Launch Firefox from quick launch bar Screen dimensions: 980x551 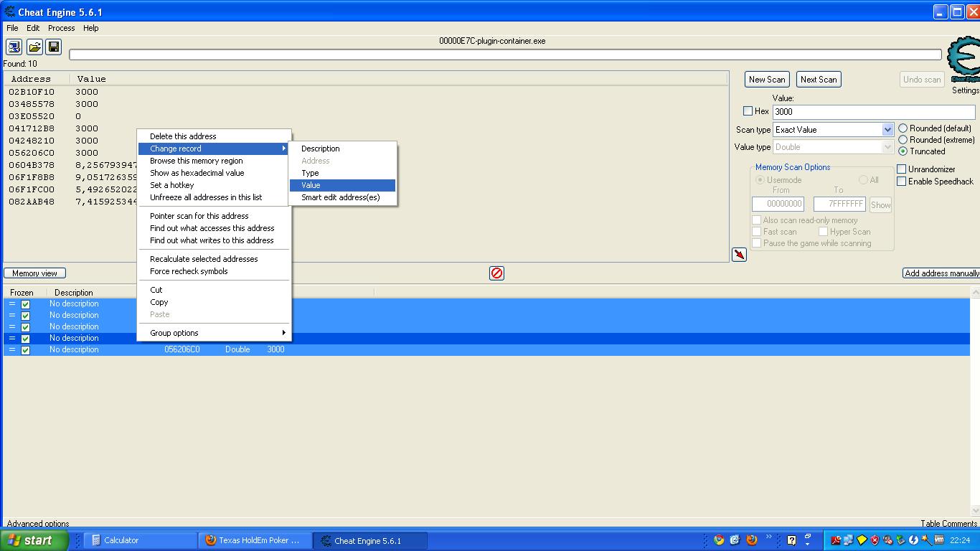752,540
